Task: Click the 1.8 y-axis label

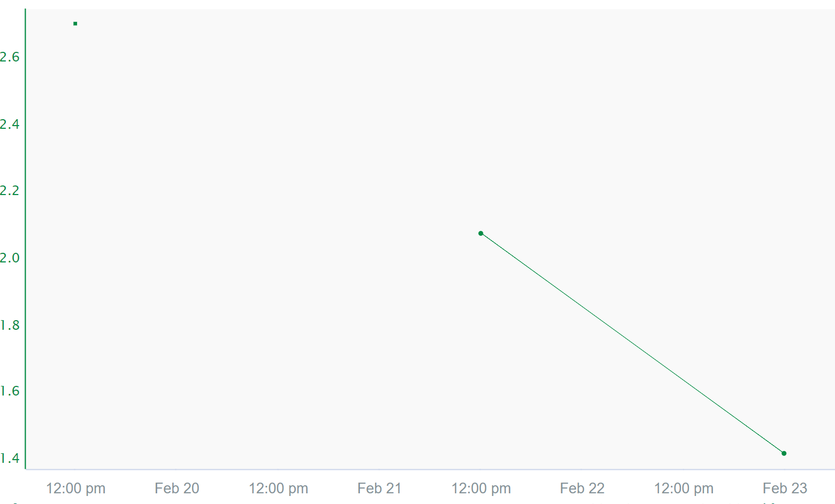Action: (10, 325)
